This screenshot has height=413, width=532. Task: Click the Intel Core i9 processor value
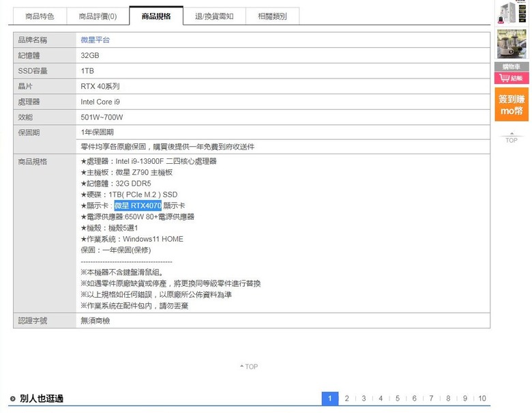click(x=100, y=102)
